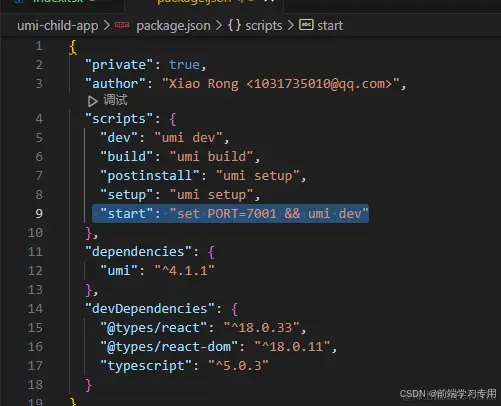Click the opening brace on line 1
501x406 pixels.
(x=73, y=47)
